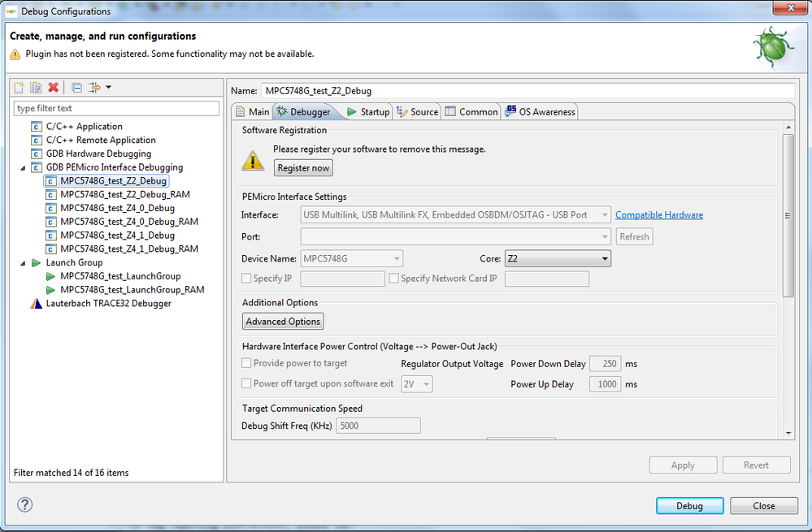Enable Provide power to target checkbox
The height and width of the screenshot is (532, 812).
pyautogui.click(x=246, y=363)
